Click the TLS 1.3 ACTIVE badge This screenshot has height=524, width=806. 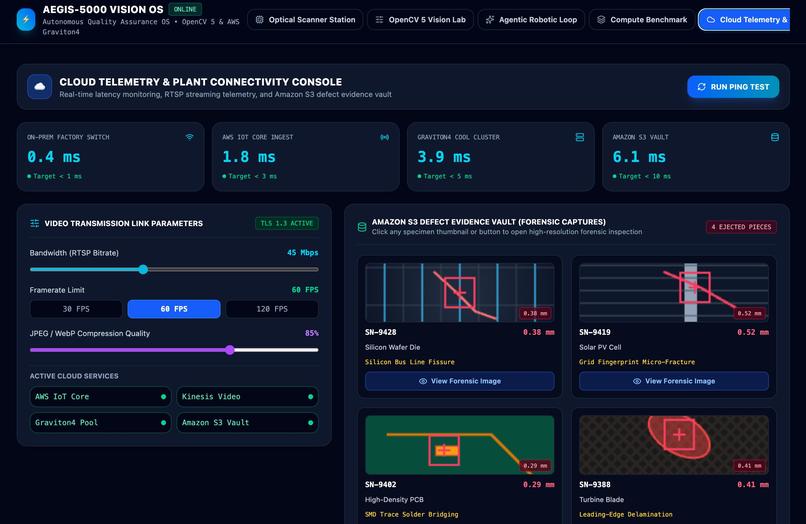tap(287, 223)
